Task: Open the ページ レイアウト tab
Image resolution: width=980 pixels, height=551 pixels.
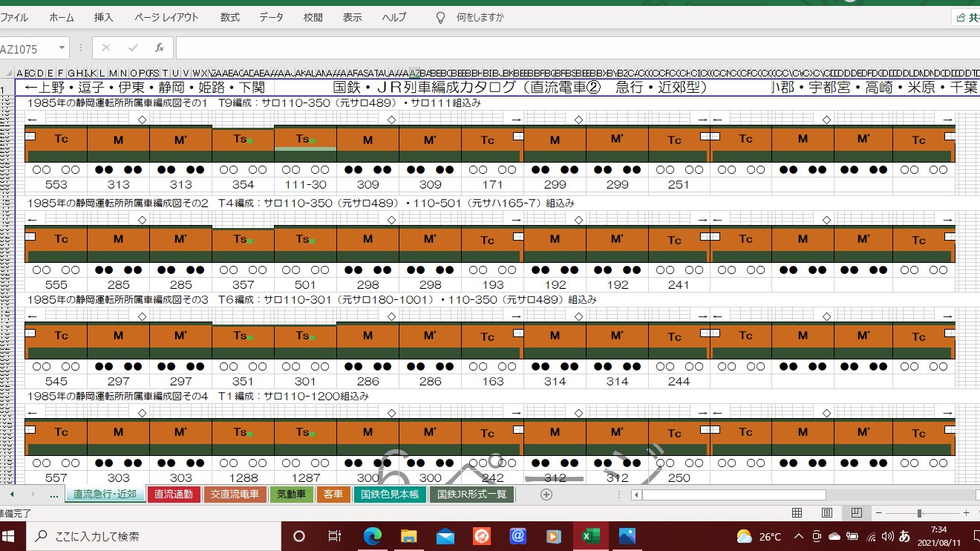Action: [x=167, y=17]
